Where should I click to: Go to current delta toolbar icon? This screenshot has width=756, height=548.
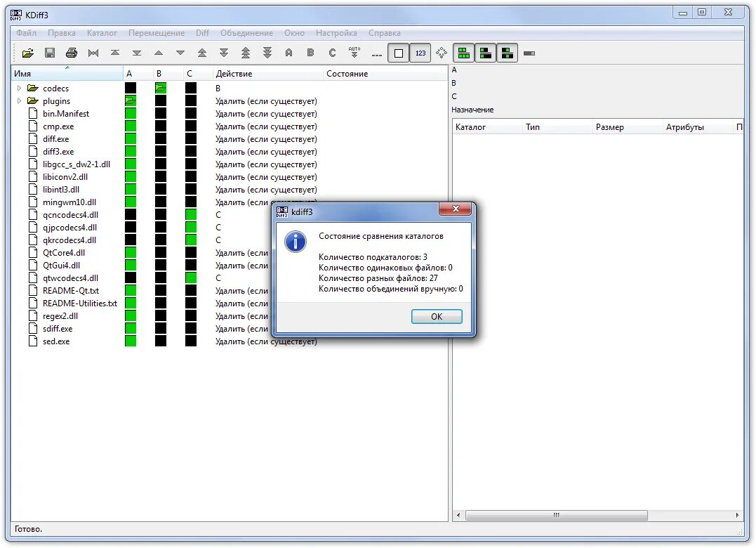tap(93, 53)
